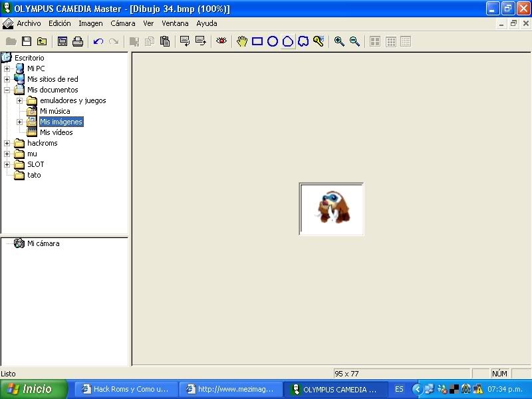Click the grayed Copy icon
532x399 pixels.
coord(150,41)
